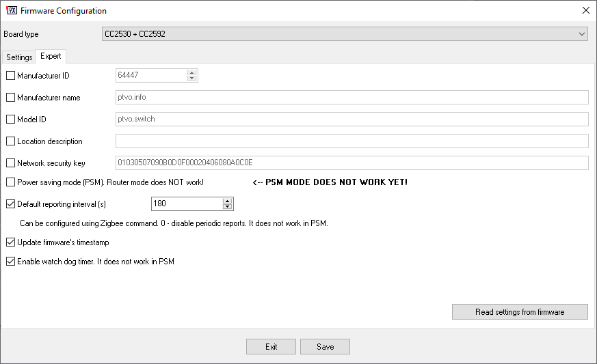The height and width of the screenshot is (364, 597).
Task: Click Read settings from firmware button
Action: point(520,312)
